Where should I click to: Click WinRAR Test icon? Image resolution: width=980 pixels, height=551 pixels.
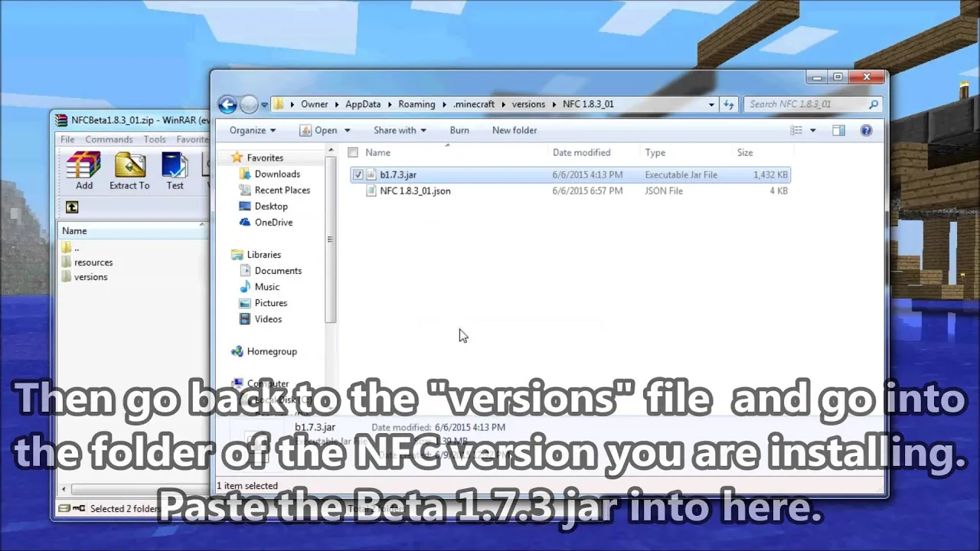(x=175, y=171)
